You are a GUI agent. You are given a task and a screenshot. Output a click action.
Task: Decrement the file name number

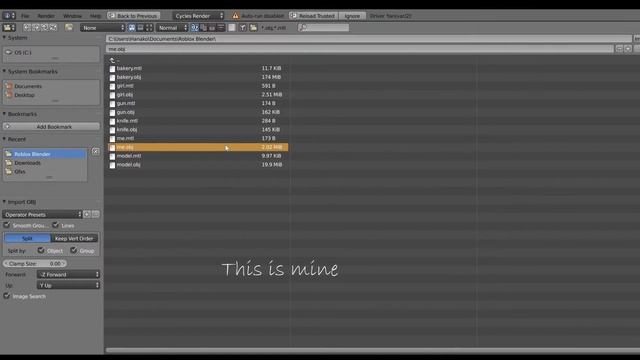point(619,49)
